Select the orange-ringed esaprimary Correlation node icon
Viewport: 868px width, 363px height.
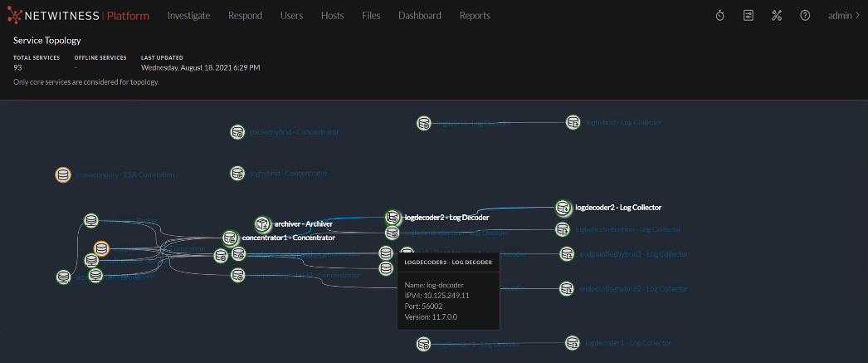(x=101, y=249)
